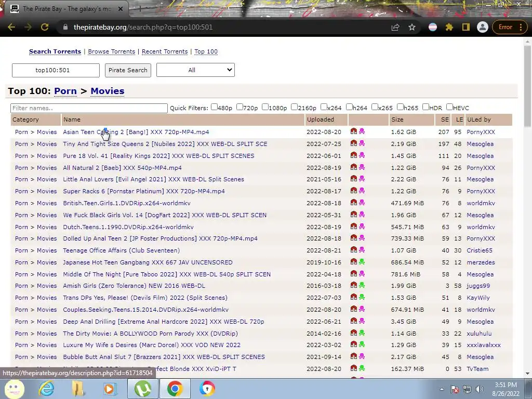The image size is (532, 399).
Task: Open the All category dropdown
Action: [195, 70]
